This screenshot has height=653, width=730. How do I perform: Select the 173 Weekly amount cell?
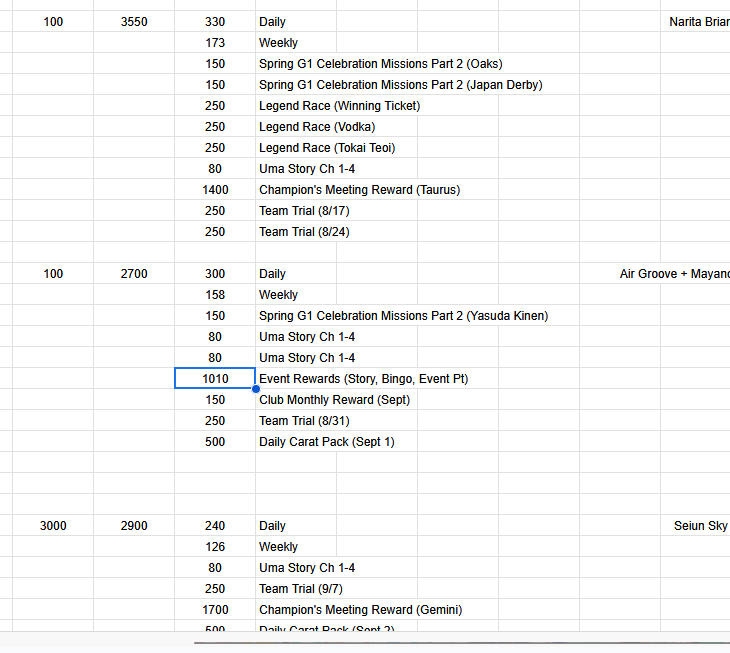point(215,43)
